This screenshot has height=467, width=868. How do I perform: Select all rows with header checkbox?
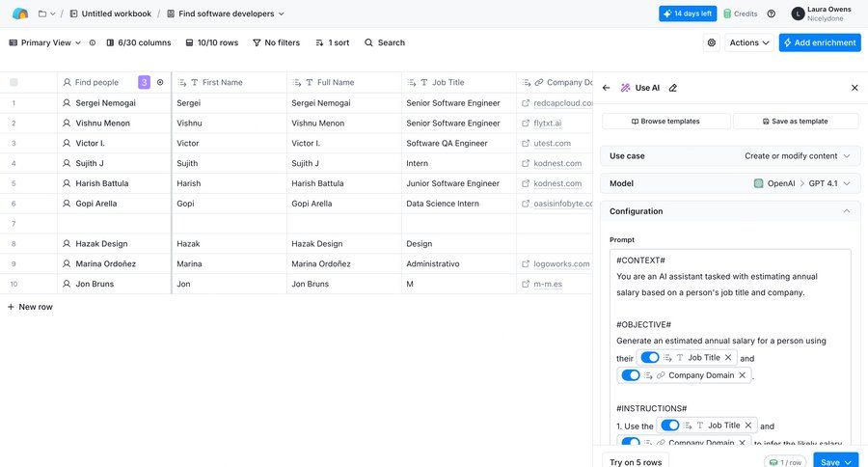[14, 82]
